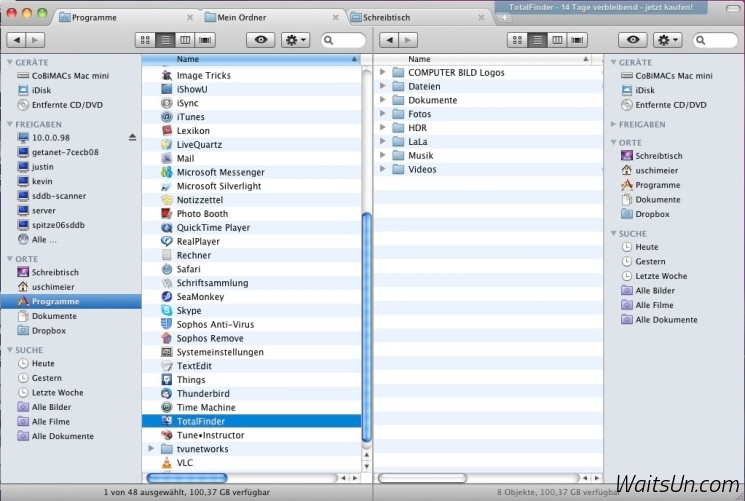This screenshot has height=501, width=745.
Task: Click the search field in right pane
Action: pos(716,40)
